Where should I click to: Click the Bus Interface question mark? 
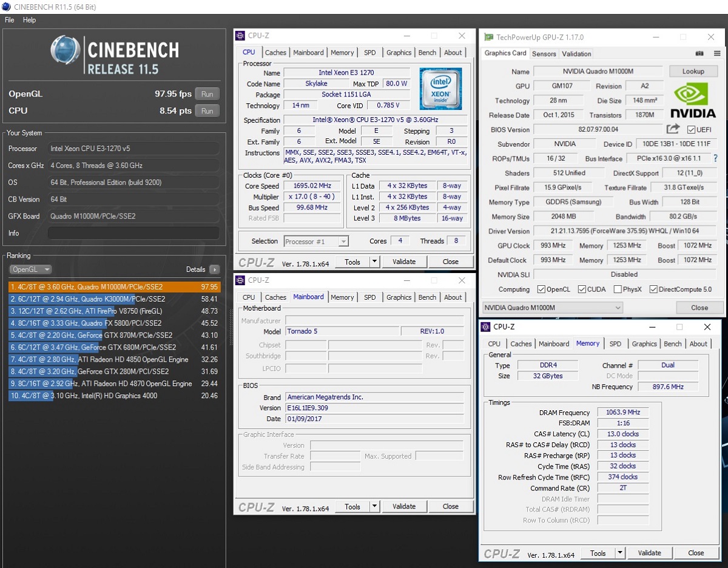716,158
